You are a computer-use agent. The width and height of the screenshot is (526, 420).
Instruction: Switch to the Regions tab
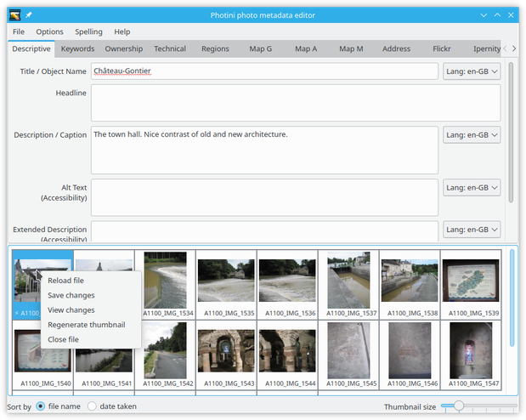coord(215,48)
